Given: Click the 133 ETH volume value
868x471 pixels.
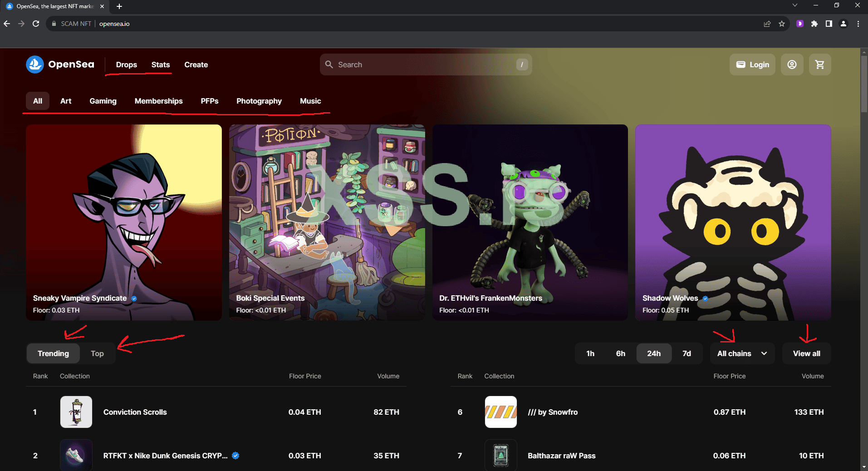Looking at the screenshot, I should point(809,412).
